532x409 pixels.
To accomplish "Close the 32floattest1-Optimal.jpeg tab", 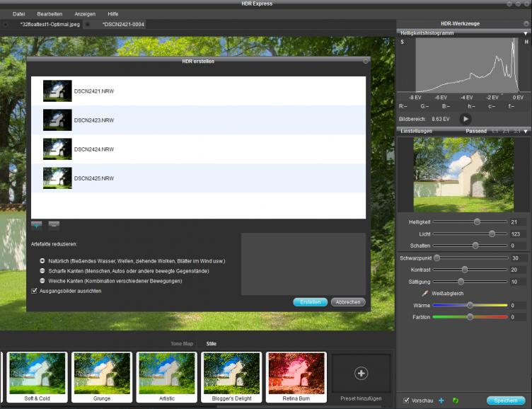I will point(6,25).
